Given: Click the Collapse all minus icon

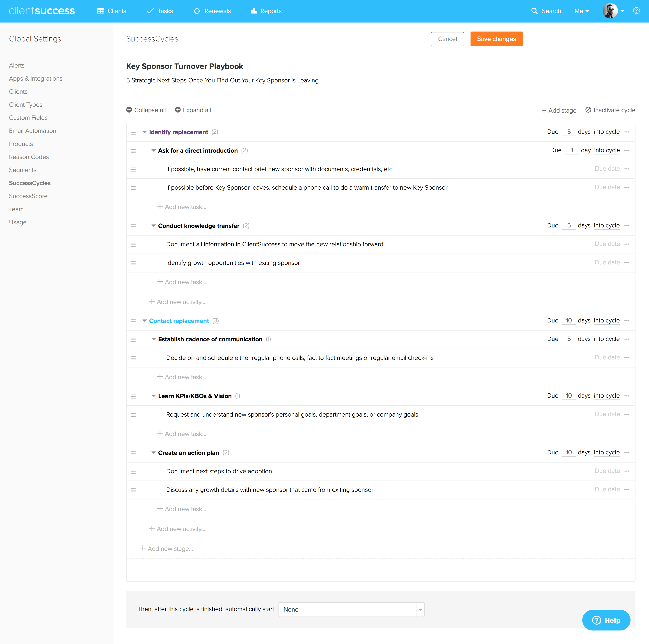Looking at the screenshot, I should point(129,110).
